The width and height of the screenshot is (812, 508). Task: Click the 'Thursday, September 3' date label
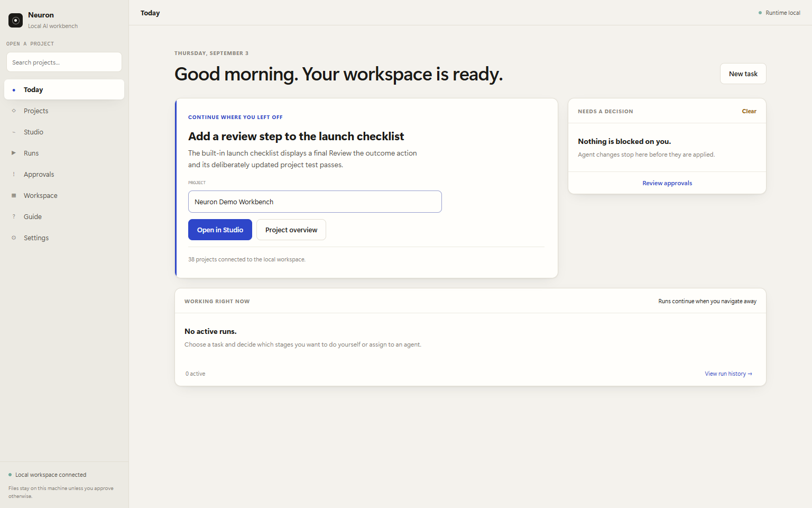[211, 53]
